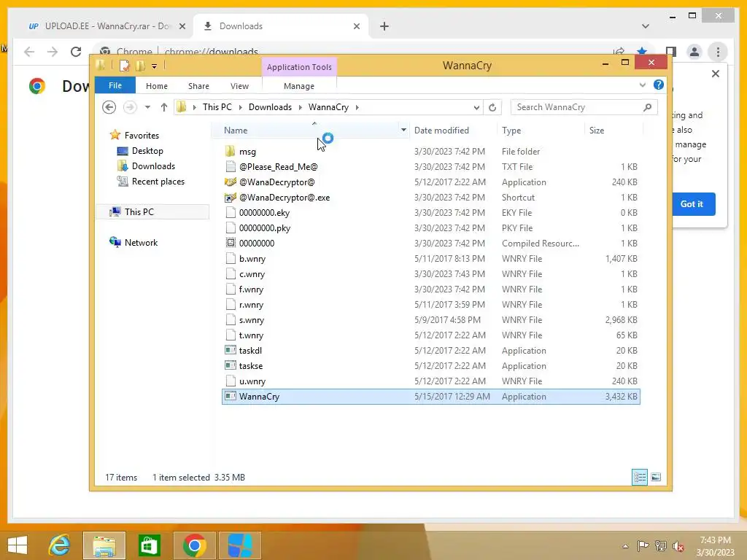The height and width of the screenshot is (560, 747).
Task: Open Internet Explorer from taskbar
Action: click(x=60, y=545)
